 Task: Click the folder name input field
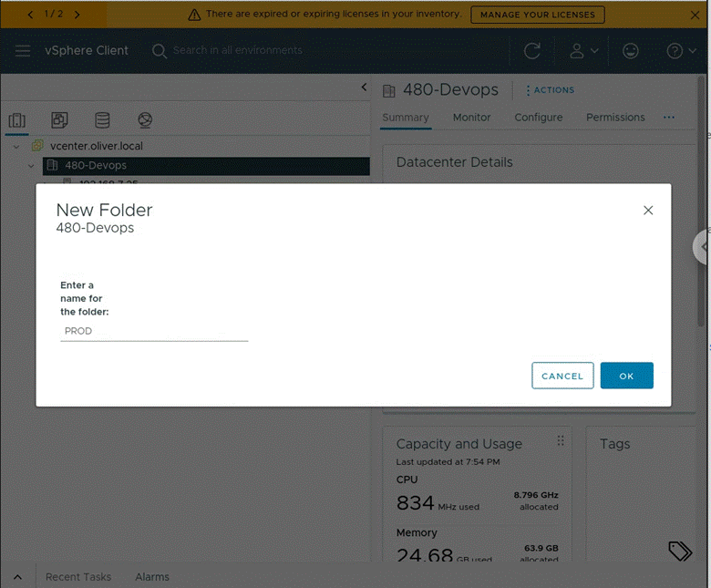[154, 332]
